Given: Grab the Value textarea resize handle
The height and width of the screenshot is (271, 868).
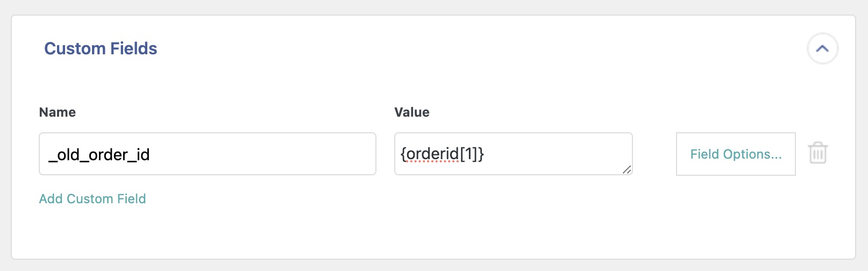Looking at the screenshot, I should 627,169.
